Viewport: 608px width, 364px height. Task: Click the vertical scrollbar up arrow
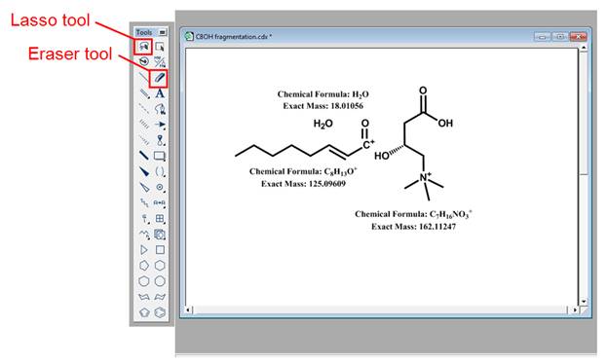[x=584, y=48]
